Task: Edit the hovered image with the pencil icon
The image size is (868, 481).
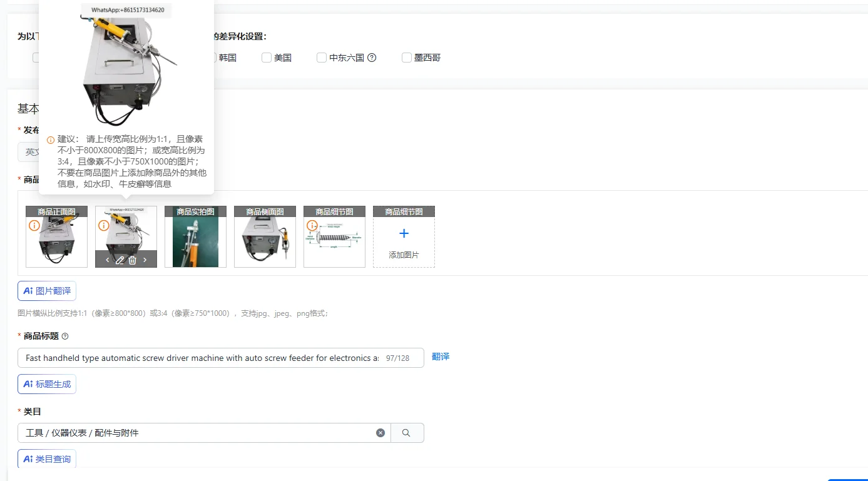Action: (120, 260)
